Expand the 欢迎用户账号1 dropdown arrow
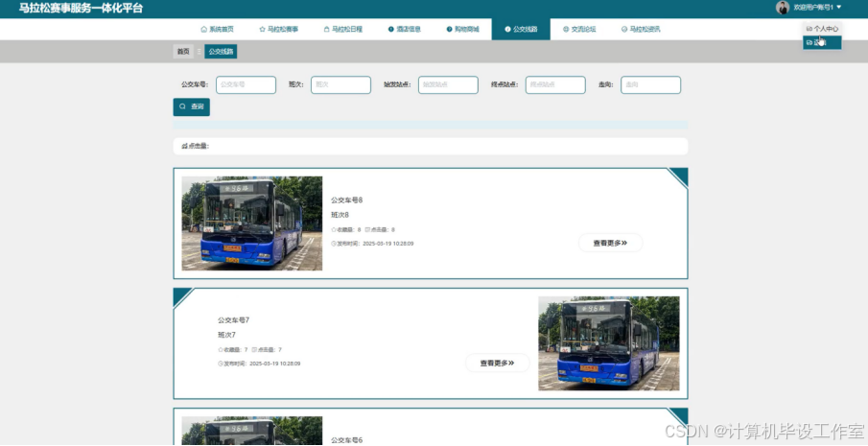 pos(839,8)
